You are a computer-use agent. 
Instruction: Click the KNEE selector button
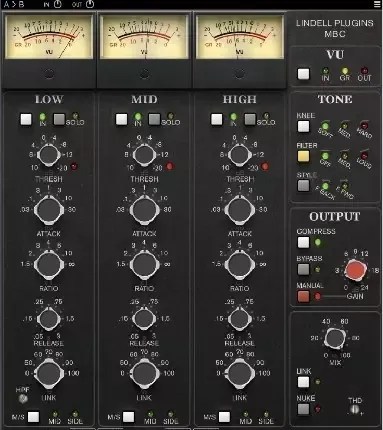tap(303, 126)
